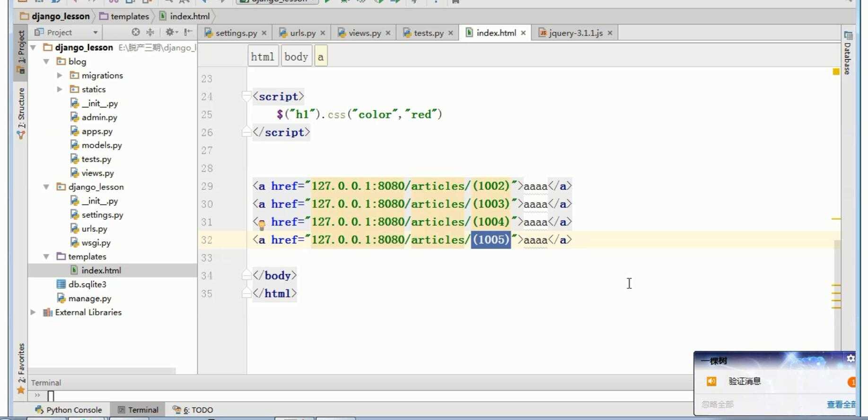Close the jquery-3.1.1.js tab
Screen dimensions: 868x420
coord(610,33)
